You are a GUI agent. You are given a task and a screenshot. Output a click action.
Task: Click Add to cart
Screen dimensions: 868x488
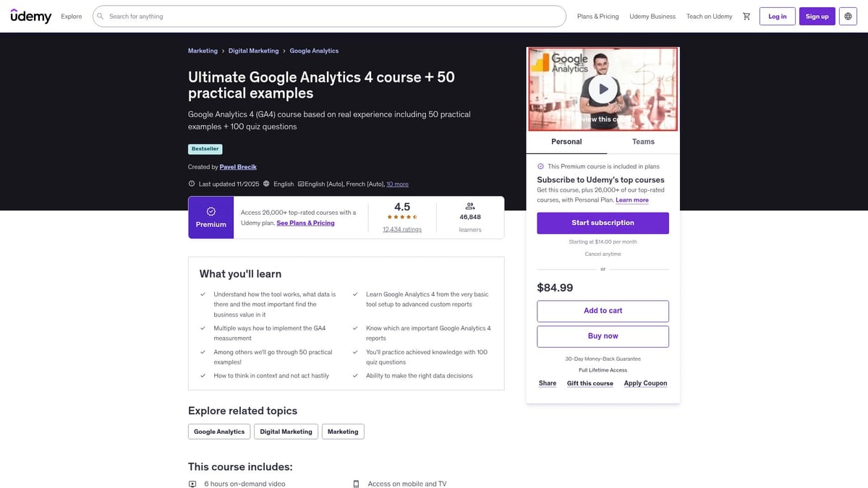603,311
